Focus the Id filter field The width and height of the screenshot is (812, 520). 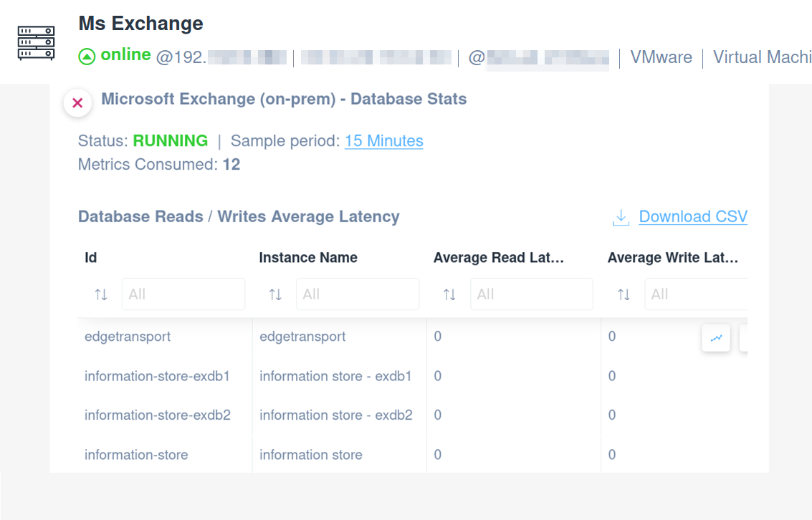coord(183,294)
